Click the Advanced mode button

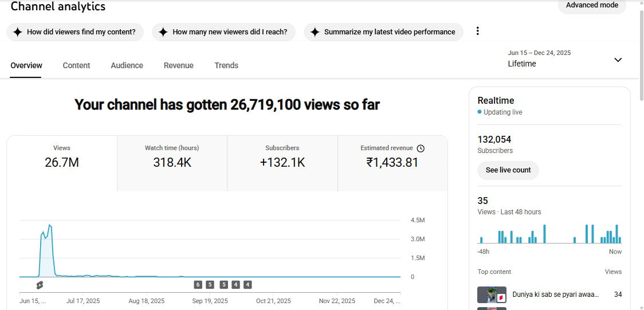[592, 6]
